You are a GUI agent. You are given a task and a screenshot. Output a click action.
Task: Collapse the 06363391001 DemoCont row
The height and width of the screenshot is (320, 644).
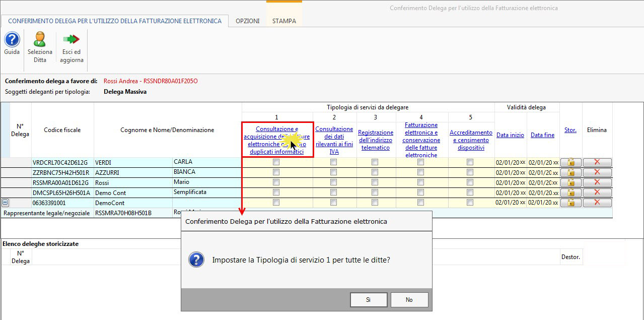point(5,203)
